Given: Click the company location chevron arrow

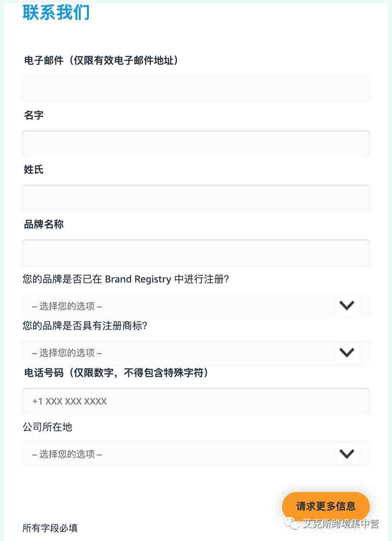Looking at the screenshot, I should point(347,454).
